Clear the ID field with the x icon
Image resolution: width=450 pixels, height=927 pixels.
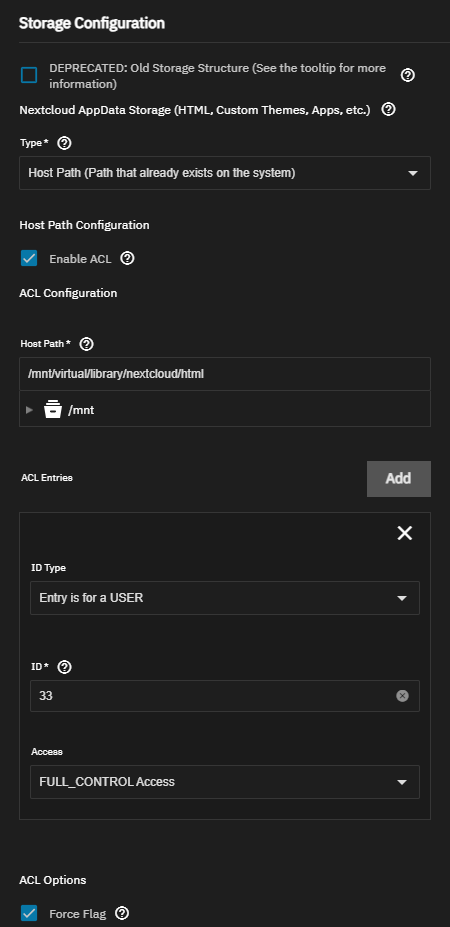tap(402, 696)
